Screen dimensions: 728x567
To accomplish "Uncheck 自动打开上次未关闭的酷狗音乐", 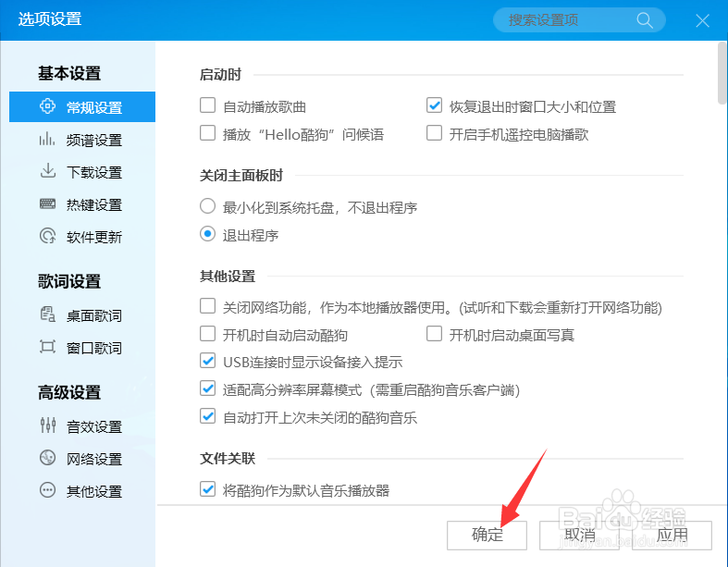I will point(207,416).
